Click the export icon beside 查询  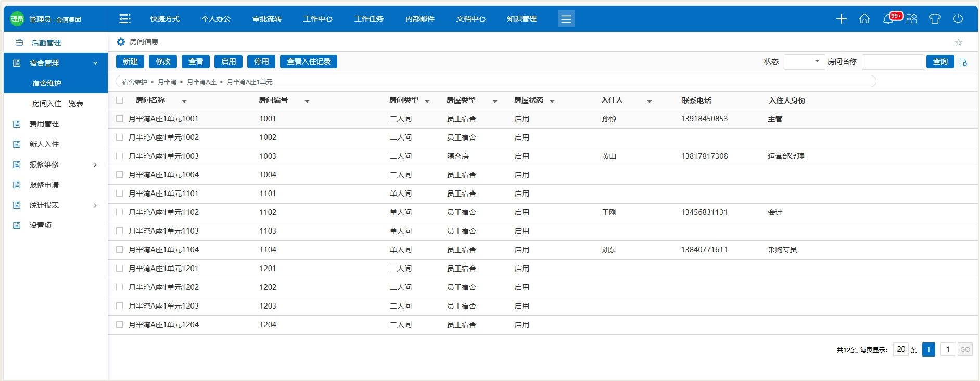(x=963, y=62)
